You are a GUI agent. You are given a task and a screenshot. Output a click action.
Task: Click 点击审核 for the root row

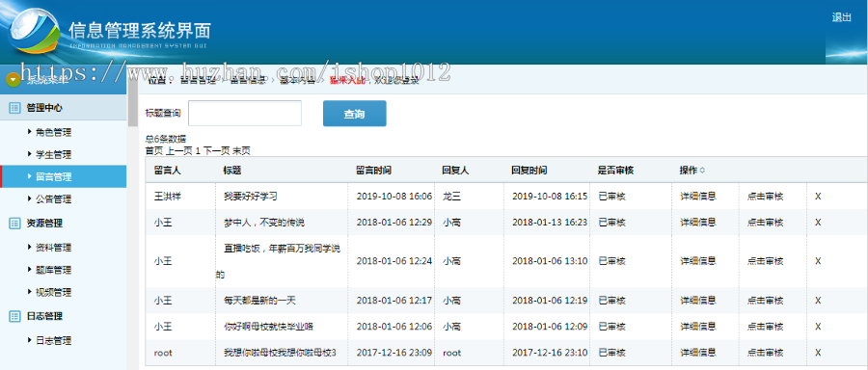765,353
